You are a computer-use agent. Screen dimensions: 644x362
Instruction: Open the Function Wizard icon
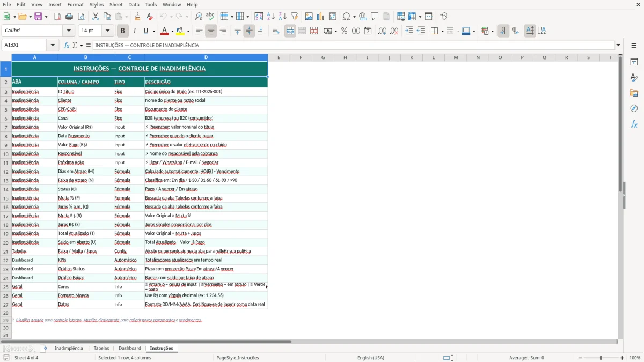pos(67,45)
